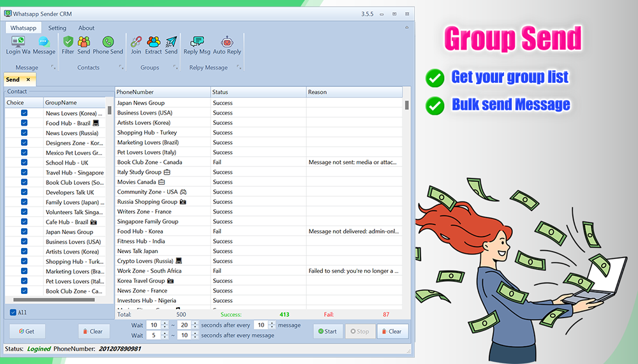Sort by PhoneNumber column header

coord(163,92)
